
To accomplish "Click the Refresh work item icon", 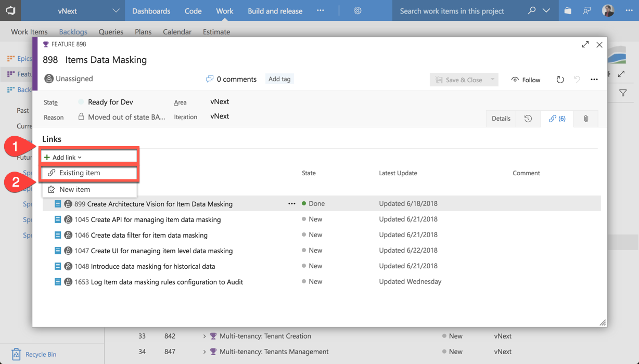I will click(560, 80).
